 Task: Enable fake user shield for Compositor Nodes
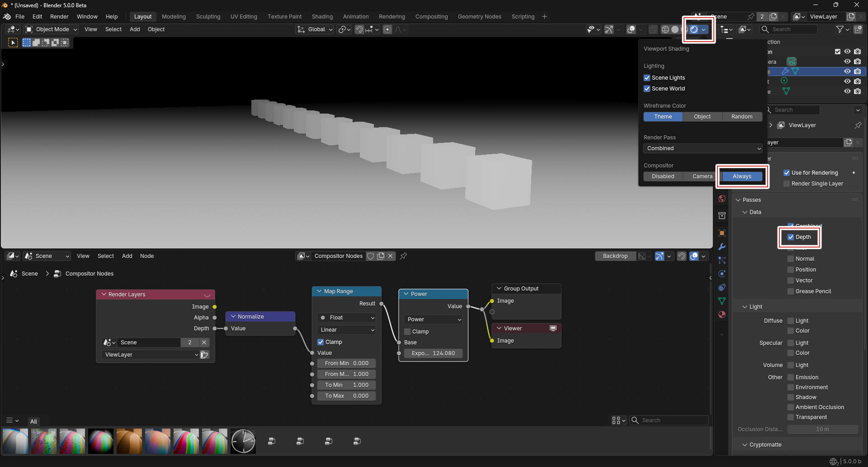click(x=371, y=256)
